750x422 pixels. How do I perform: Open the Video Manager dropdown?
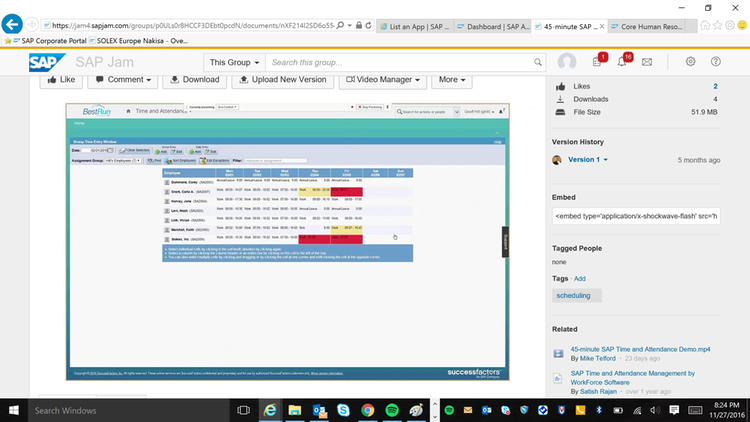(383, 79)
